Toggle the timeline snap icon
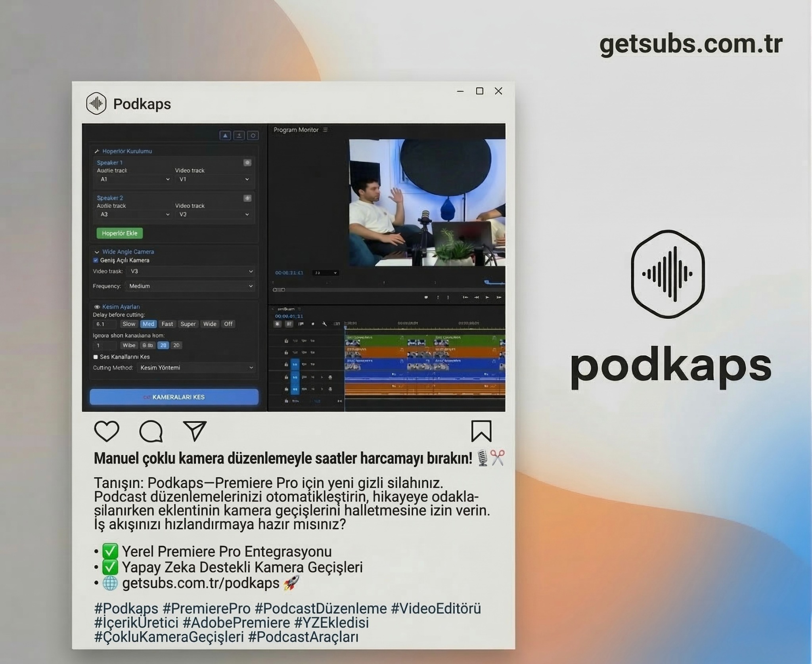Screen dimensions: 812x664 (x=289, y=324)
